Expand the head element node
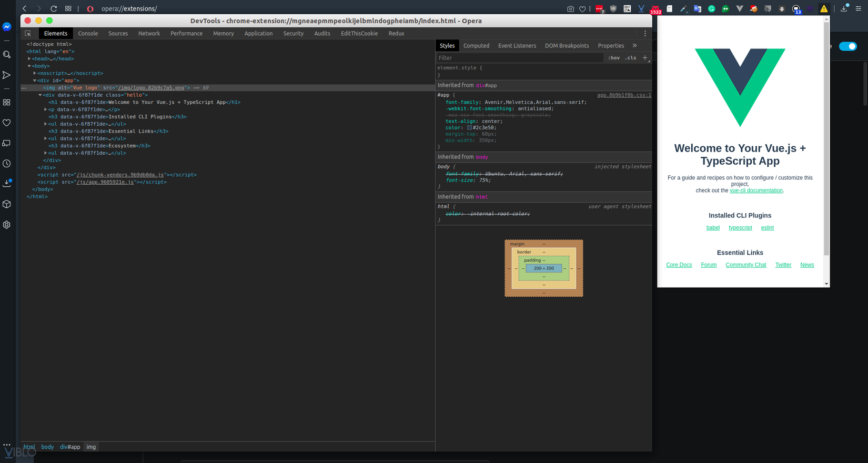868x463 pixels. 29,59
